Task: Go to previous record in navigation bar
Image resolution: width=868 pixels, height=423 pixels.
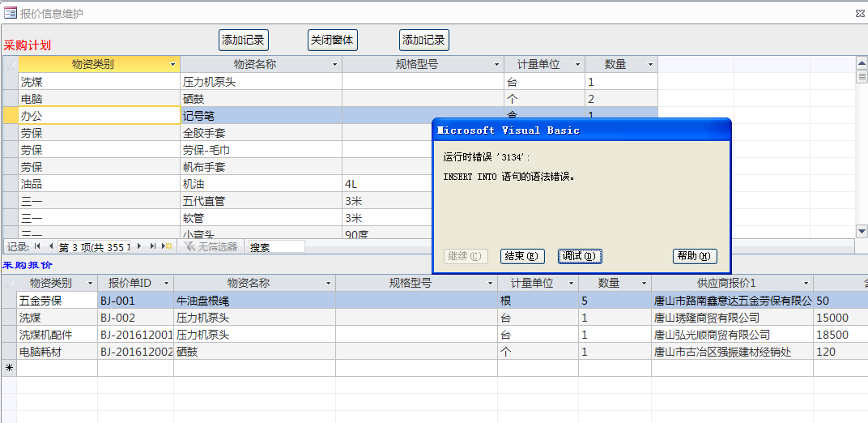Action: [51, 246]
